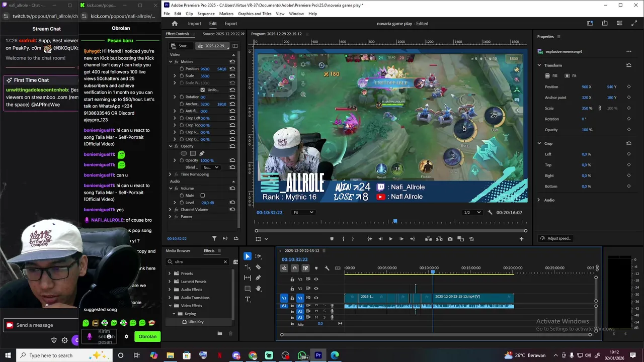Image resolution: width=644 pixels, height=362 pixels.
Task: Switch to Import workspace tab
Action: coord(194,24)
